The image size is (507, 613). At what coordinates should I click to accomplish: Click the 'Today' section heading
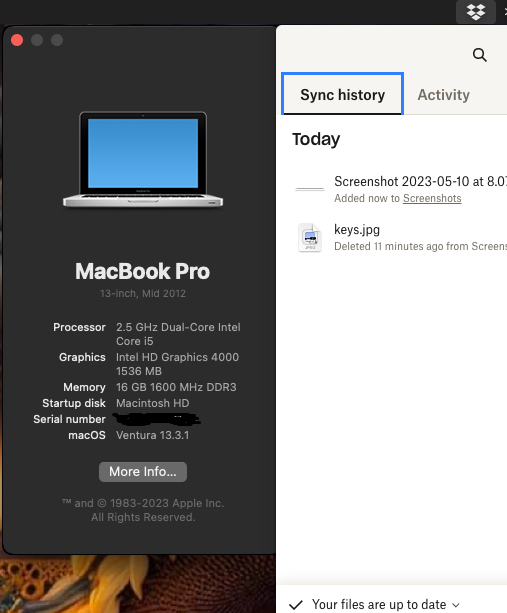(x=316, y=139)
